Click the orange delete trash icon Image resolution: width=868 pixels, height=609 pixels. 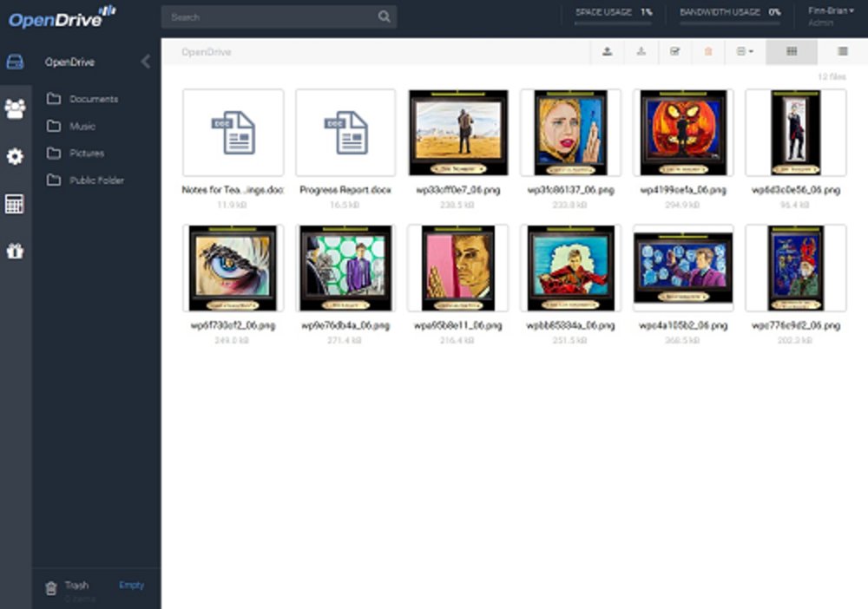[708, 51]
